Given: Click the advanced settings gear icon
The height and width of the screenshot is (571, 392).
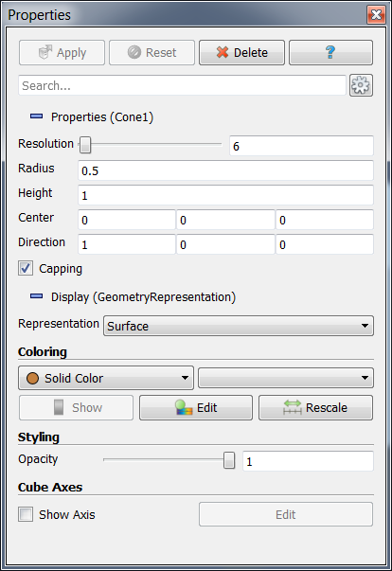Looking at the screenshot, I should point(361,85).
